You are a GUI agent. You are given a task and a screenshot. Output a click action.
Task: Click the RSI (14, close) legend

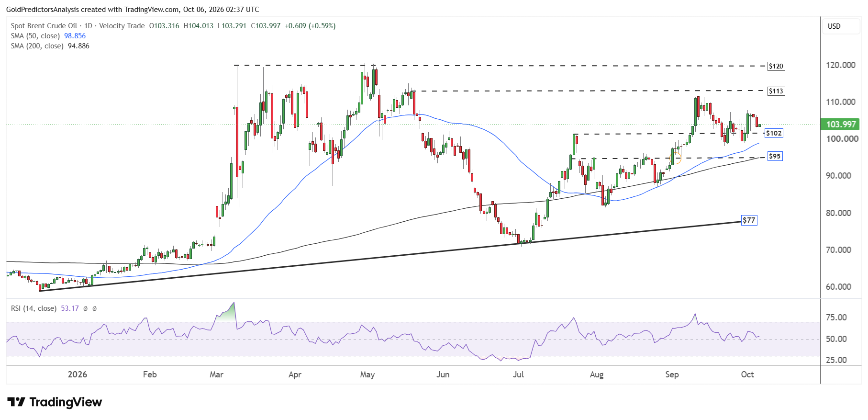pyautogui.click(x=33, y=308)
